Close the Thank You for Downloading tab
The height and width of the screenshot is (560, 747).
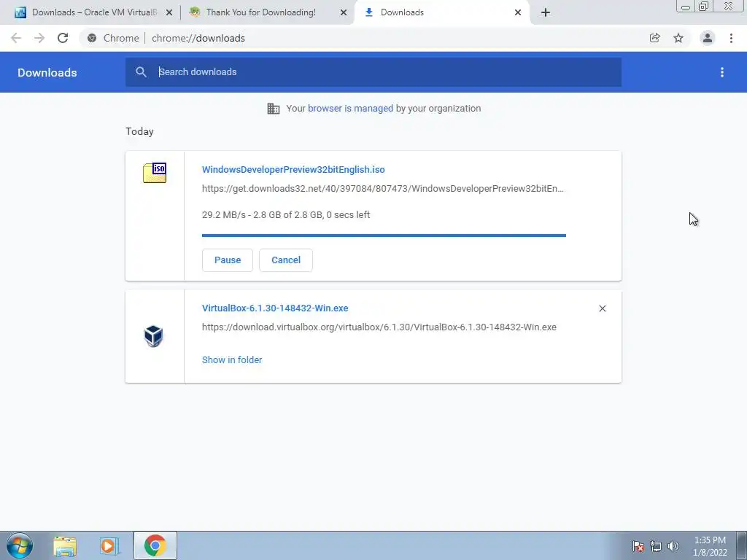pyautogui.click(x=344, y=13)
